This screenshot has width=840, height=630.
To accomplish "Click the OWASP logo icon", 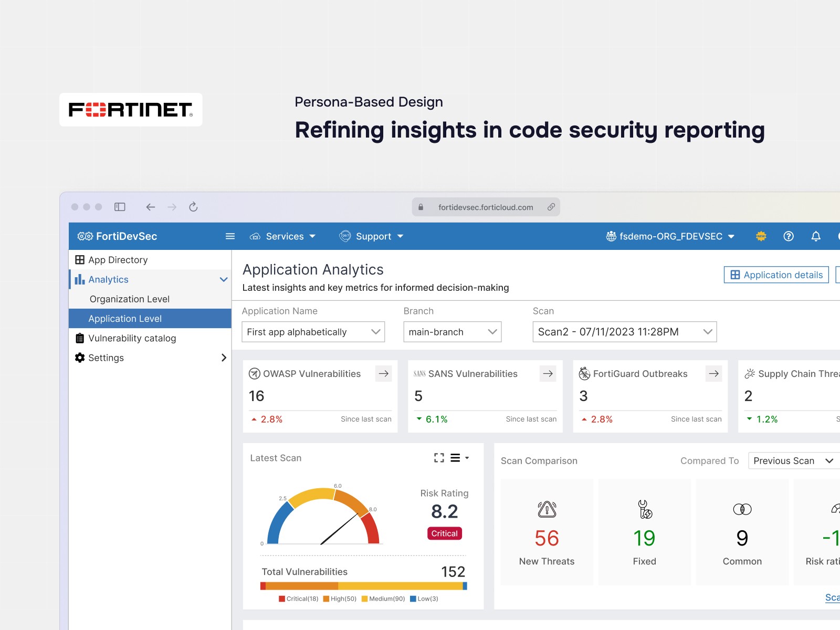I will (255, 374).
